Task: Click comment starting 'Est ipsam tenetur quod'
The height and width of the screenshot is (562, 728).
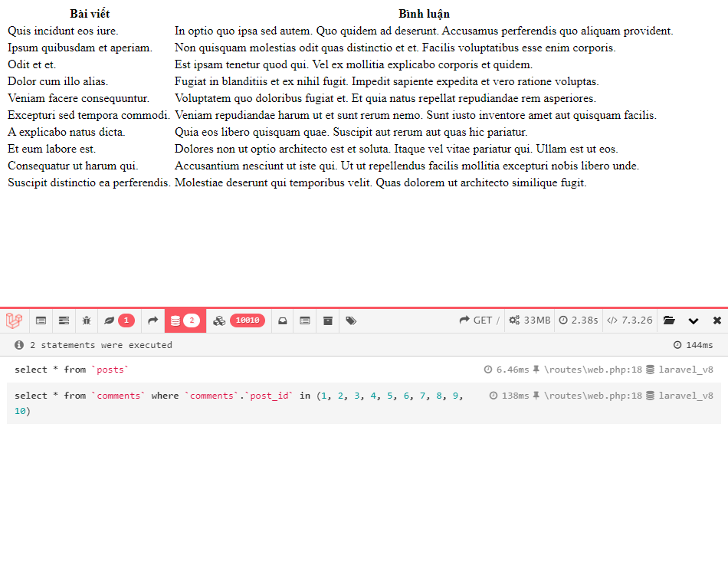Action: tap(353, 64)
